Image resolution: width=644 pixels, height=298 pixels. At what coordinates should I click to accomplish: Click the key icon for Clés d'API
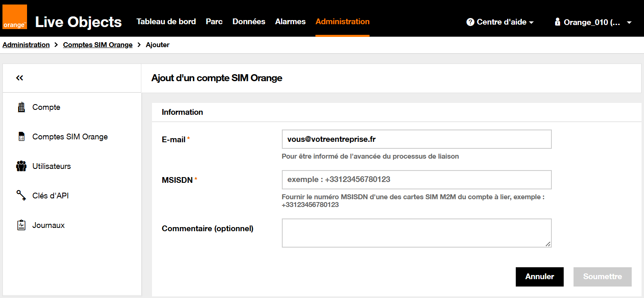click(21, 196)
